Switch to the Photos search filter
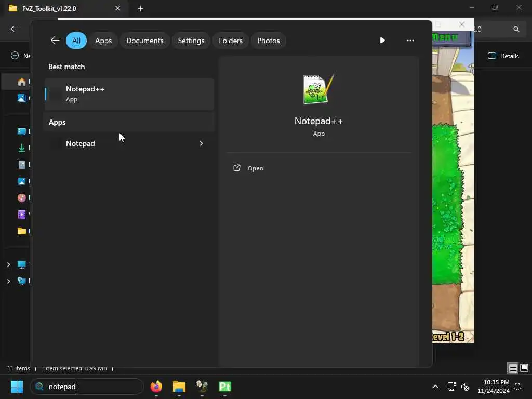532x399 pixels. 269,41
